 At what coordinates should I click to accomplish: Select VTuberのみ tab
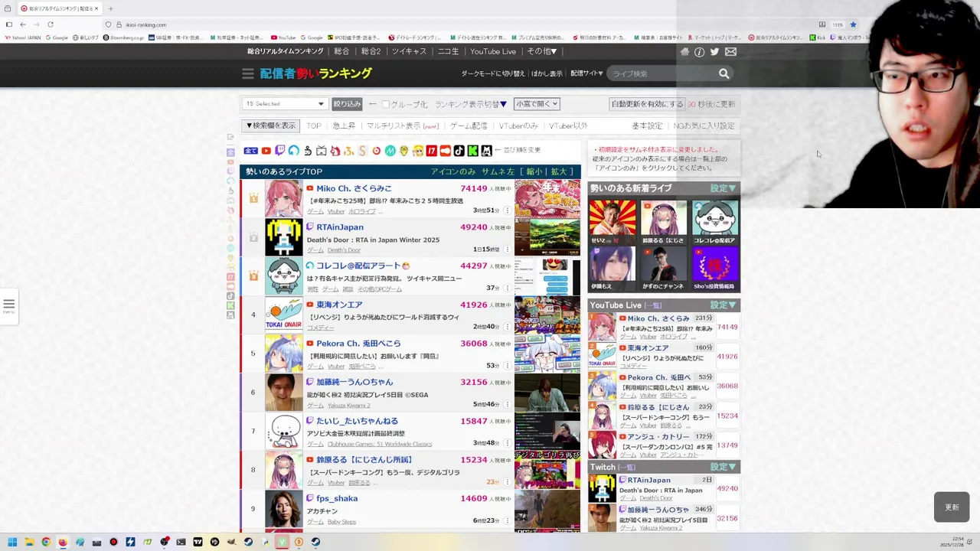click(518, 126)
